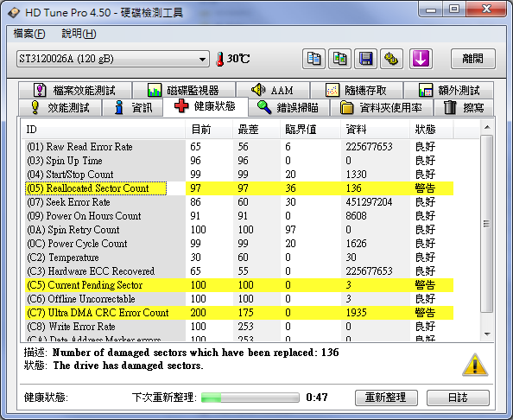Image resolution: width=513 pixels, height=420 pixels.
Task: Click the yellow warning triangle icon
Action: click(475, 365)
